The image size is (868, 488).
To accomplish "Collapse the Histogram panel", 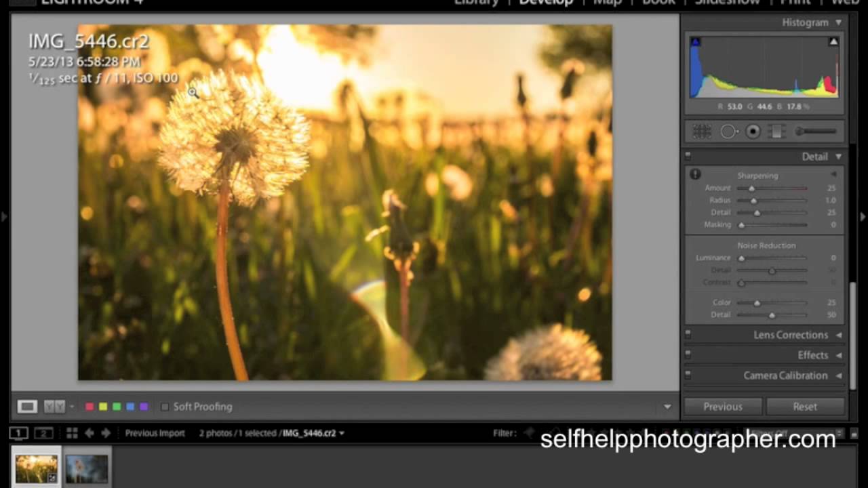I will point(838,22).
